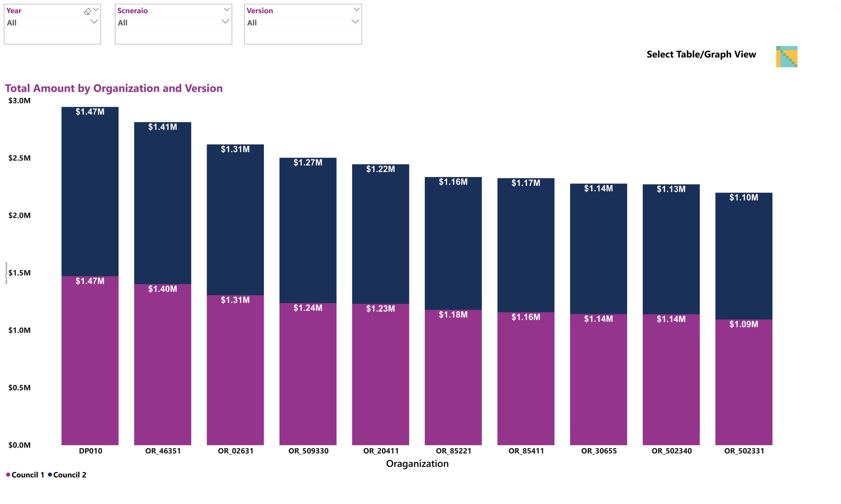Clear selections with the Year eraser icon
This screenshot has width=841, height=504.
coord(87,11)
